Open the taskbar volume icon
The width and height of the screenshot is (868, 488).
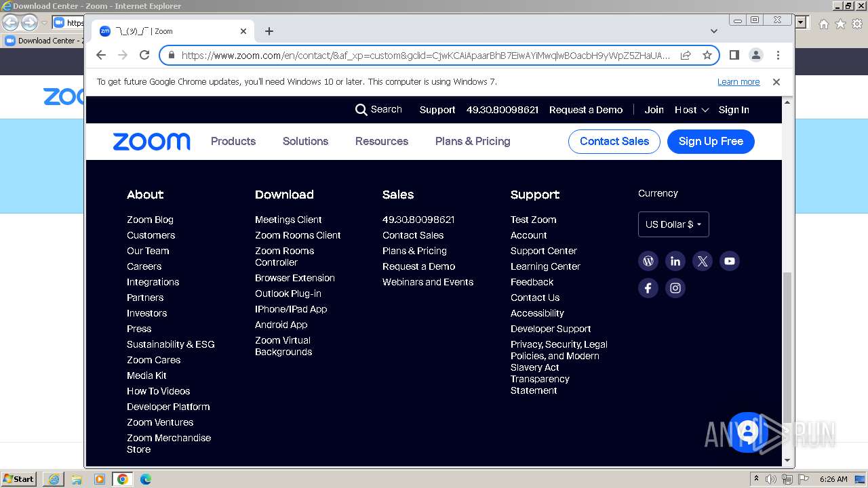click(771, 479)
